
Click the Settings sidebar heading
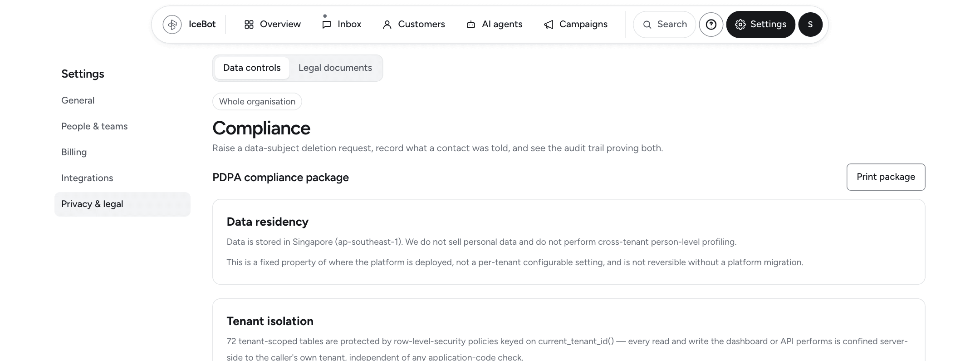[83, 74]
